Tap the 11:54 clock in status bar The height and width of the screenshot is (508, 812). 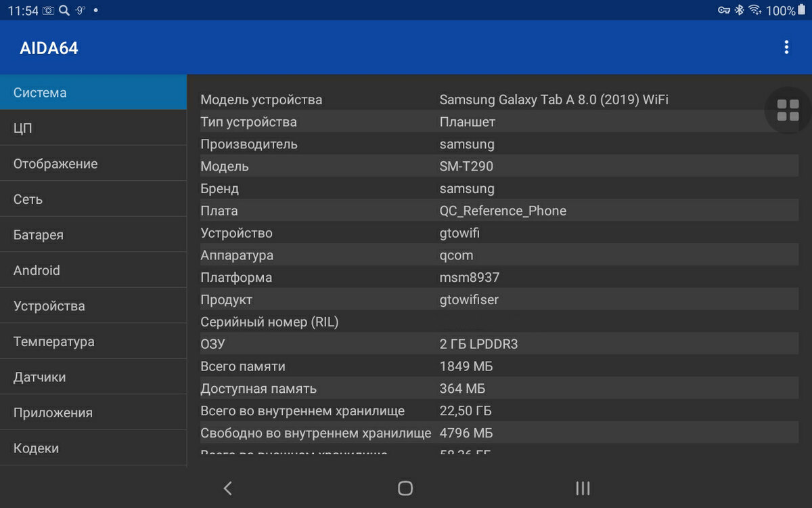pyautogui.click(x=23, y=10)
